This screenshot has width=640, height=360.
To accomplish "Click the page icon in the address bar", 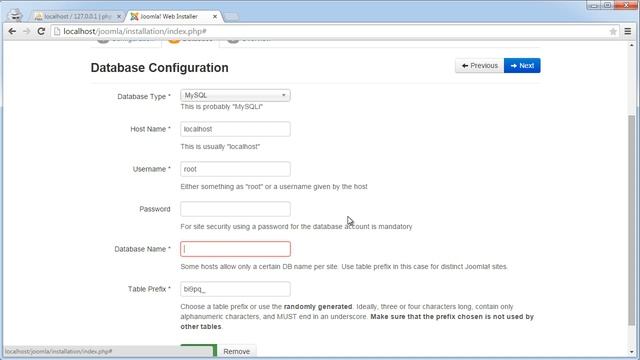I will tap(57, 31).
